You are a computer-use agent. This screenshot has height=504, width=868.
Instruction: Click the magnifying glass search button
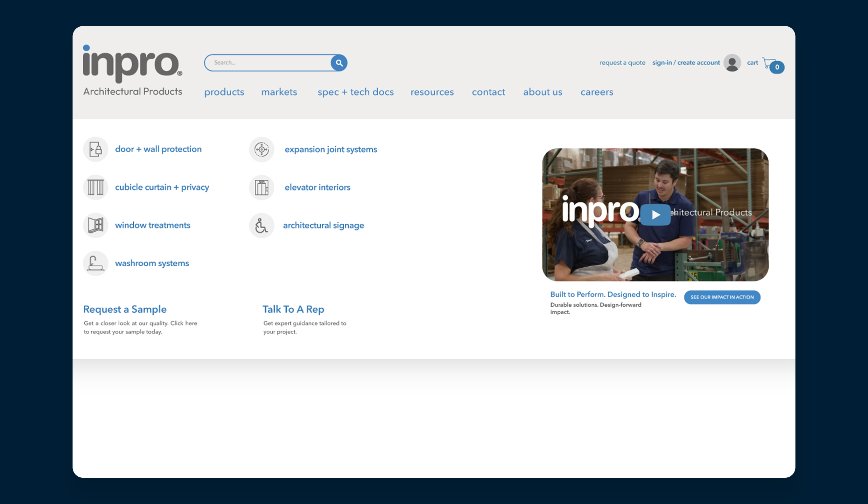coord(339,63)
